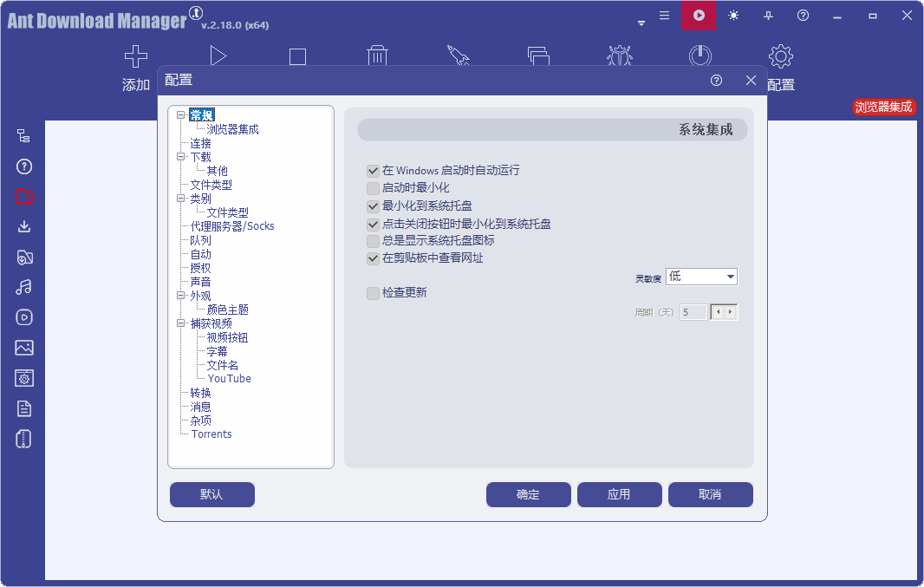Viewport: 924px width, 587px height.
Task: Click the program gear-window icon in sidebar
Action: (x=23, y=378)
